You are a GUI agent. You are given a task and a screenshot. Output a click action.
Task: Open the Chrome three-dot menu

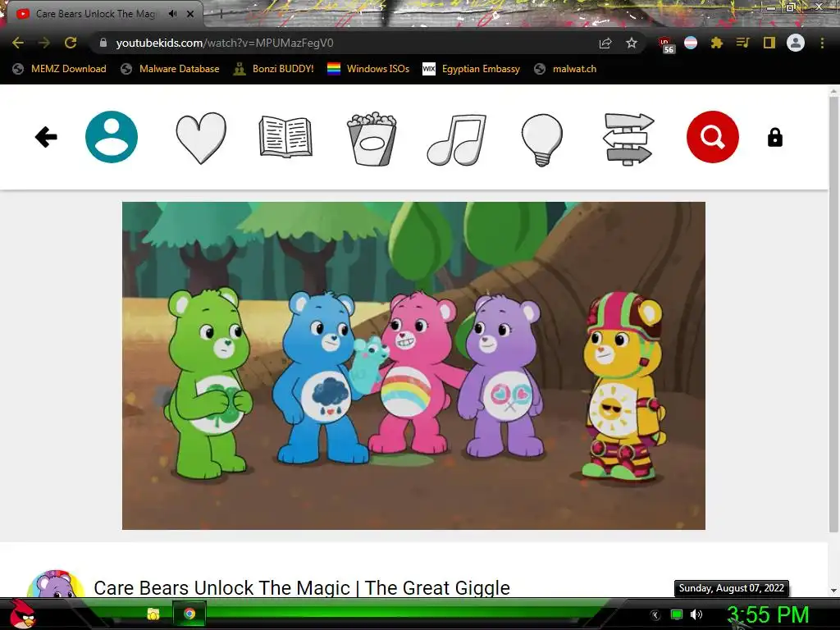[x=822, y=43]
